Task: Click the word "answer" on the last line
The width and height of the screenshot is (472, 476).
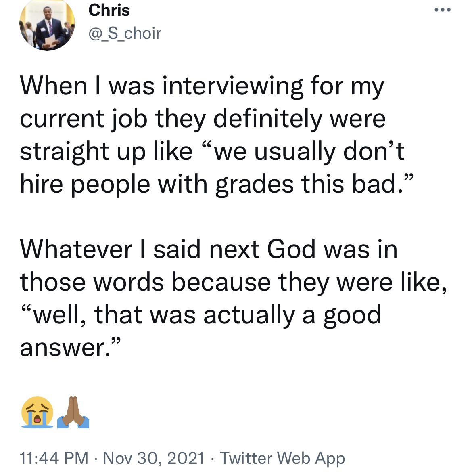Action: tap(62, 346)
